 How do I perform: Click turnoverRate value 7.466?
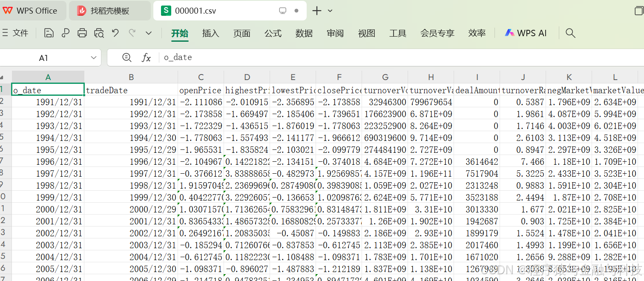(x=523, y=162)
